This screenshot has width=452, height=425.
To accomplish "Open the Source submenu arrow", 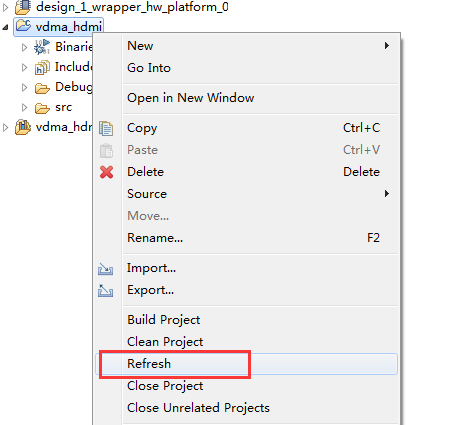I will pyautogui.click(x=387, y=194).
